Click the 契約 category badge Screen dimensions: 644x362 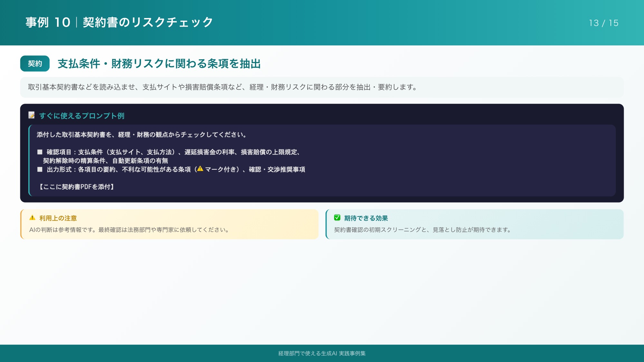35,63
